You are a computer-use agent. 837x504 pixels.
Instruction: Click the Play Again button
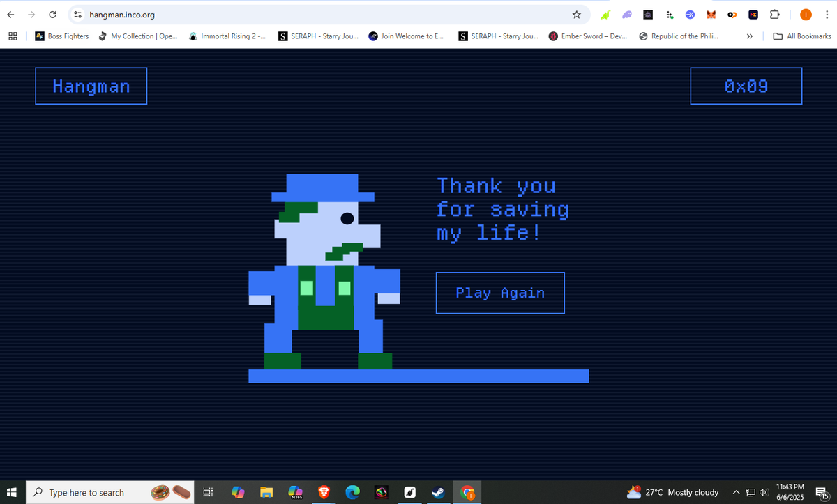(499, 293)
